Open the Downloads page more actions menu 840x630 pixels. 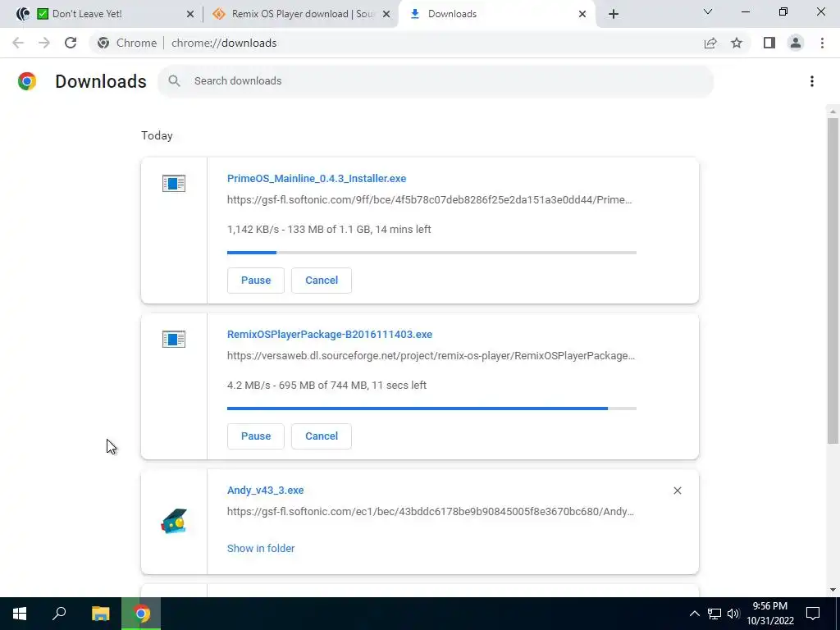point(812,81)
